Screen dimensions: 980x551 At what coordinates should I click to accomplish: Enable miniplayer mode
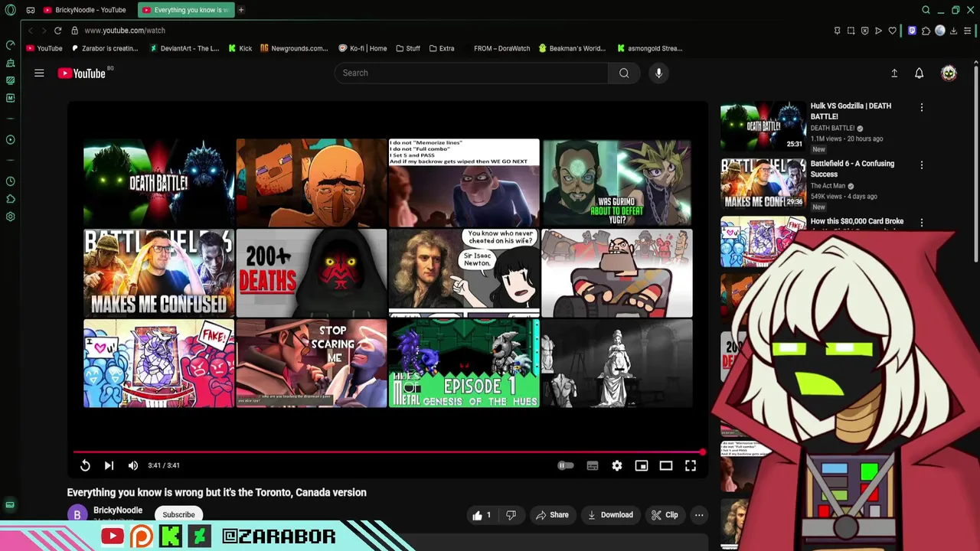[642, 465]
